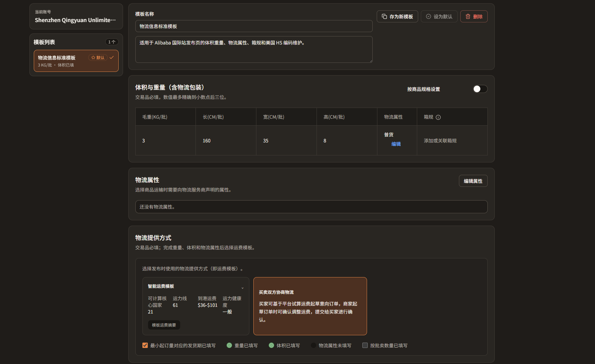Click the info icon next to 箱规
Screen dimensions: 595x364
438,117
